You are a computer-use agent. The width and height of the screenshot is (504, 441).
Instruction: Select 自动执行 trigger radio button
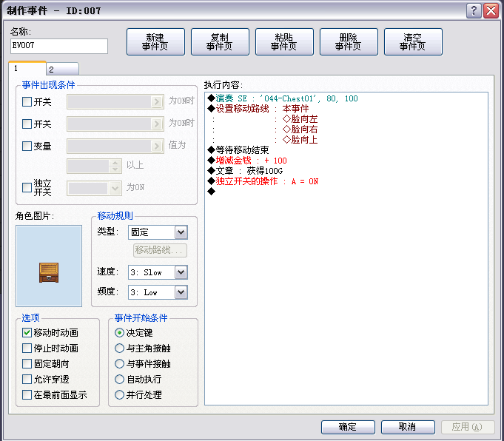pos(119,379)
